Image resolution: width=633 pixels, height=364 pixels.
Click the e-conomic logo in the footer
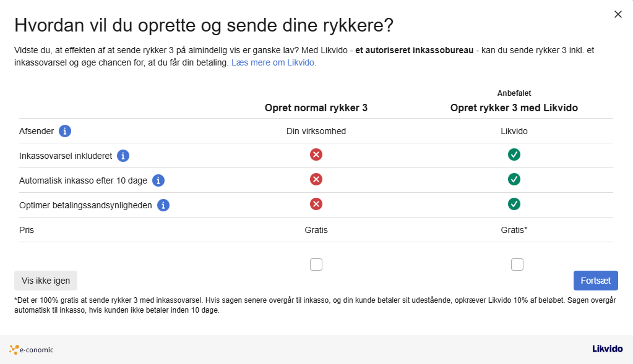tap(31, 349)
